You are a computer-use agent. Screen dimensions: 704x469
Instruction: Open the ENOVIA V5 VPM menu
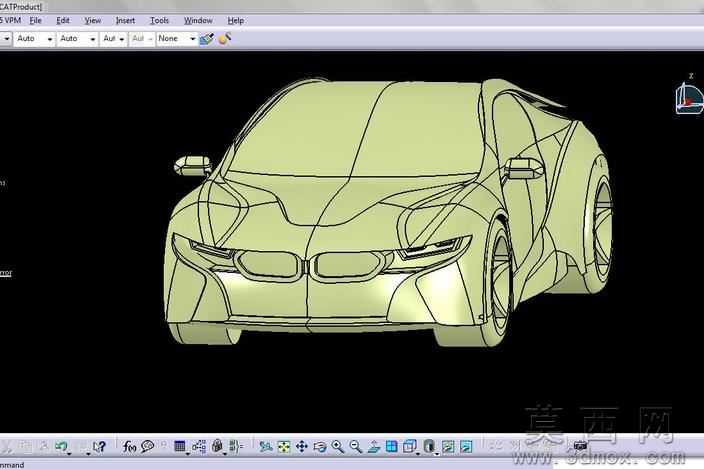(10, 21)
